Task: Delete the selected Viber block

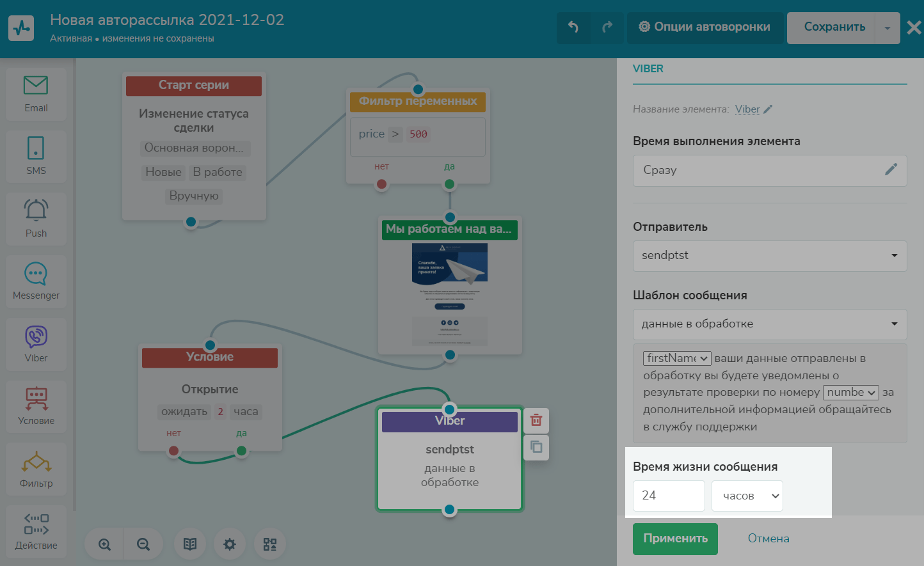Action: [536, 420]
